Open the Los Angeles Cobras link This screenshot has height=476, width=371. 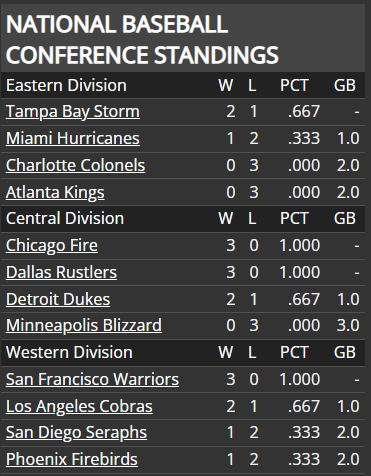click(79, 406)
